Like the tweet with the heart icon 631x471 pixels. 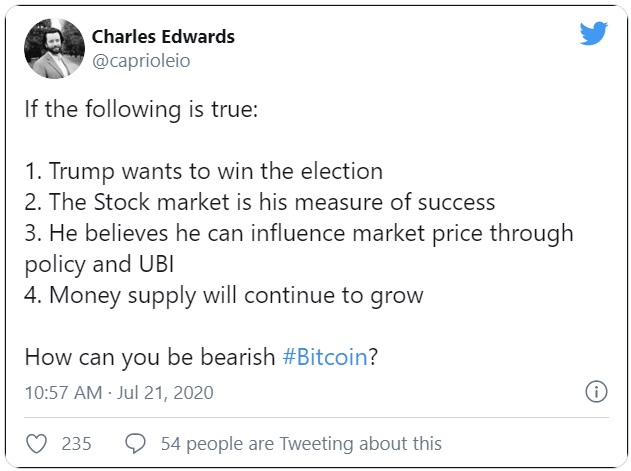35,443
